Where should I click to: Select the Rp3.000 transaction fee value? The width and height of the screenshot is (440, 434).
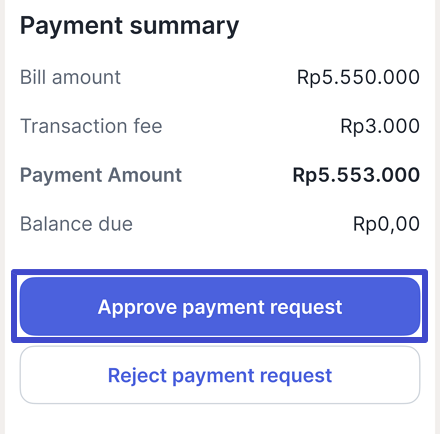coord(380,126)
